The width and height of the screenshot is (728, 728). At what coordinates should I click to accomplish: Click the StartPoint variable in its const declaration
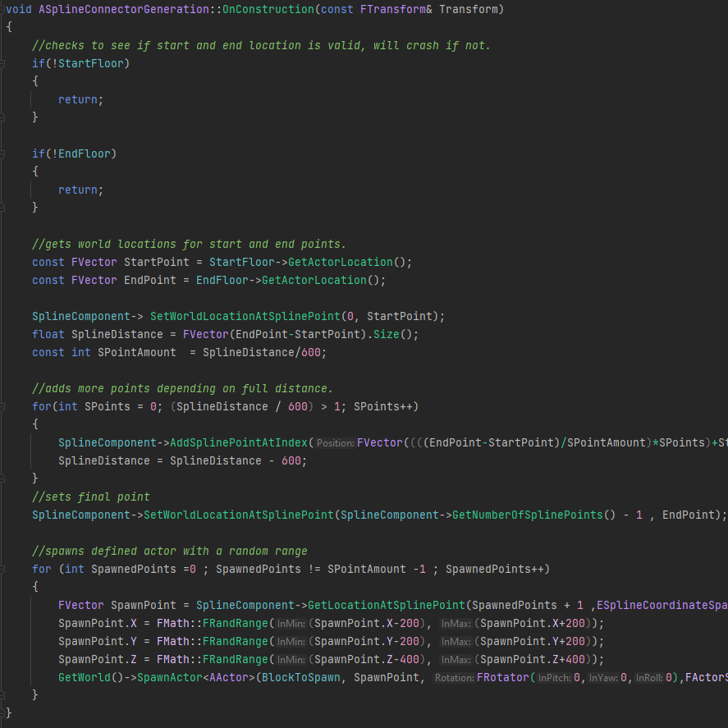tap(157, 263)
